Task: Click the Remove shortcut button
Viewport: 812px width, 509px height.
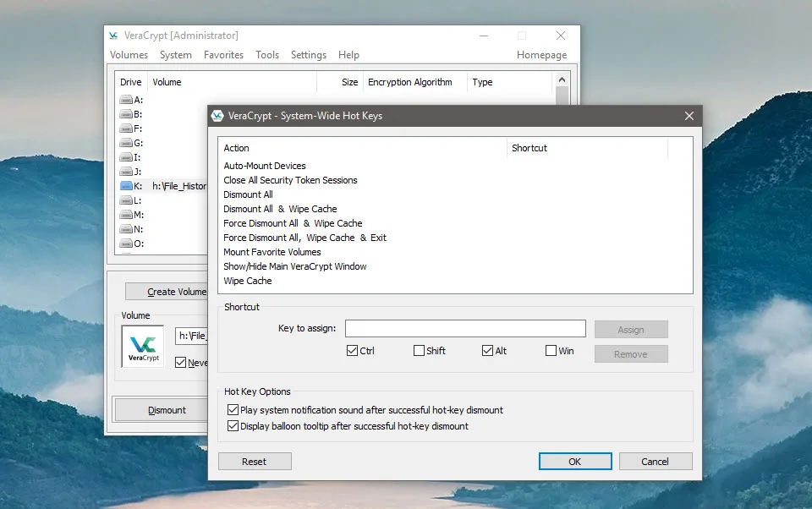Action: point(631,354)
